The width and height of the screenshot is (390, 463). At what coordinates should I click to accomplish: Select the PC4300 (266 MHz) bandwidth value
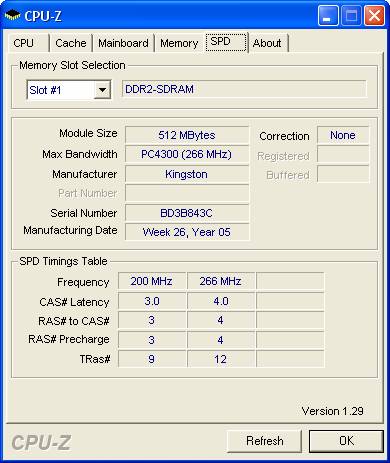187,154
